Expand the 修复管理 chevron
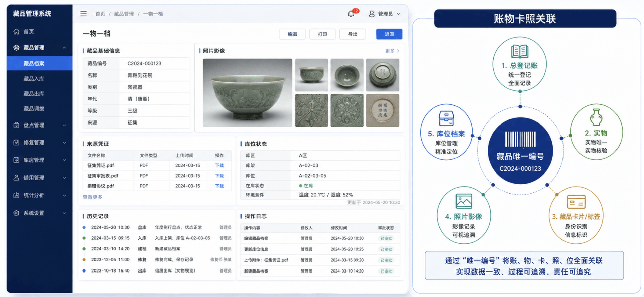The height and width of the screenshot is (297, 644). pos(64,143)
